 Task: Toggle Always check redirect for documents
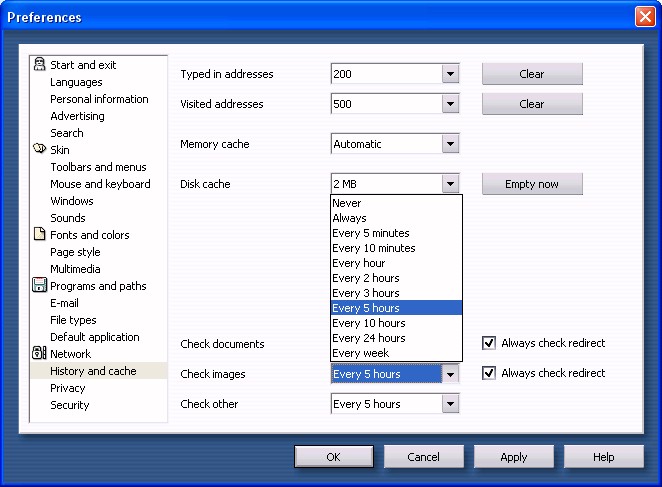point(489,343)
